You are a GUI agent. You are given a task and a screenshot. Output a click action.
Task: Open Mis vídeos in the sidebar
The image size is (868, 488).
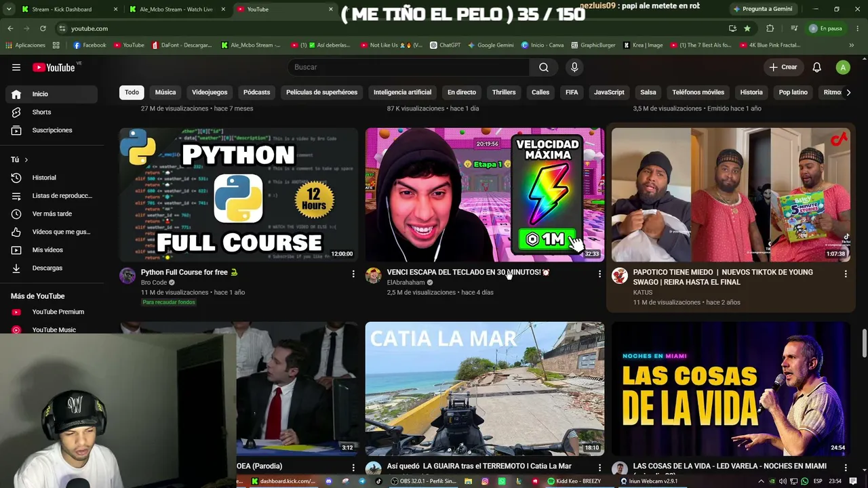(52, 250)
